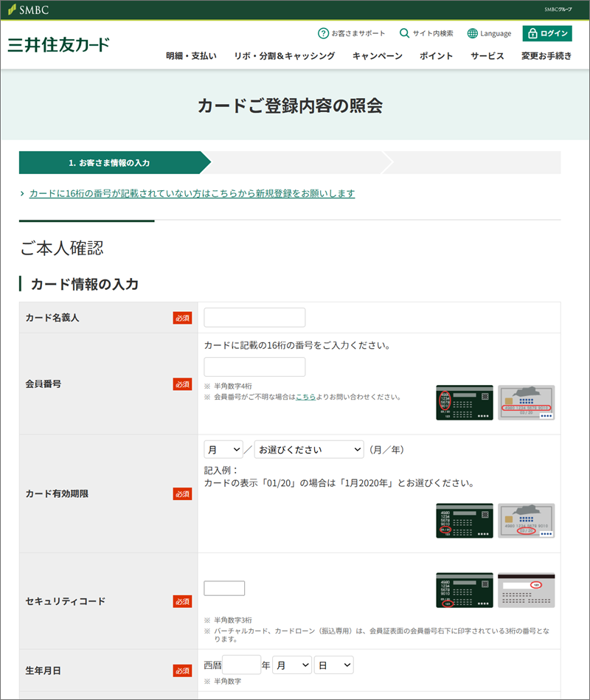Click dark green card image in セキュリティコード row
The height and width of the screenshot is (700, 590).
(x=465, y=590)
